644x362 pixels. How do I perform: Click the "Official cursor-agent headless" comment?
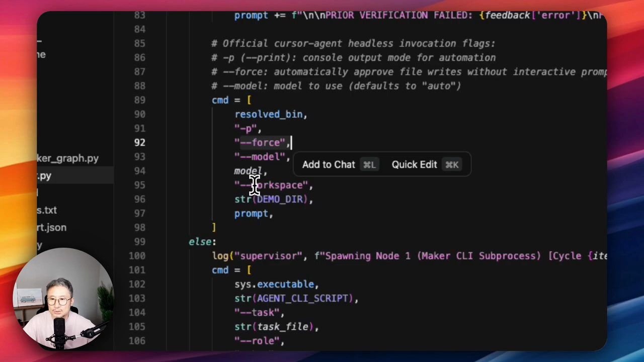353,44
